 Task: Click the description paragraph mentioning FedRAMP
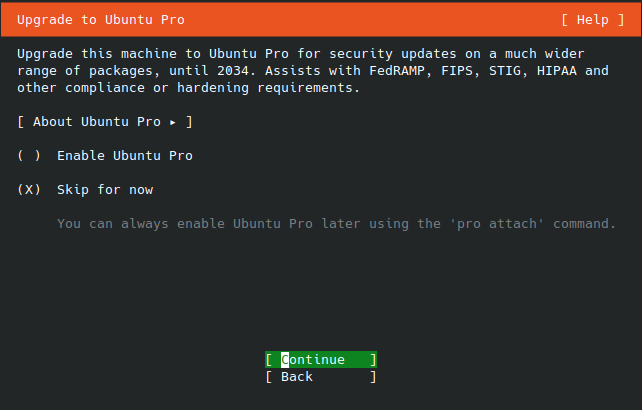(x=313, y=71)
